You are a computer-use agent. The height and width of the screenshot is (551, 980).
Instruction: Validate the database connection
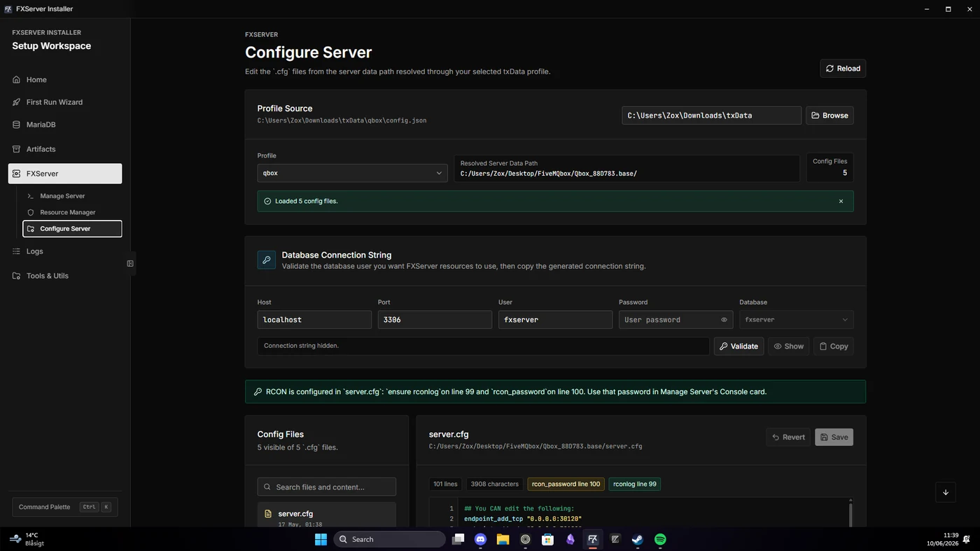point(738,347)
